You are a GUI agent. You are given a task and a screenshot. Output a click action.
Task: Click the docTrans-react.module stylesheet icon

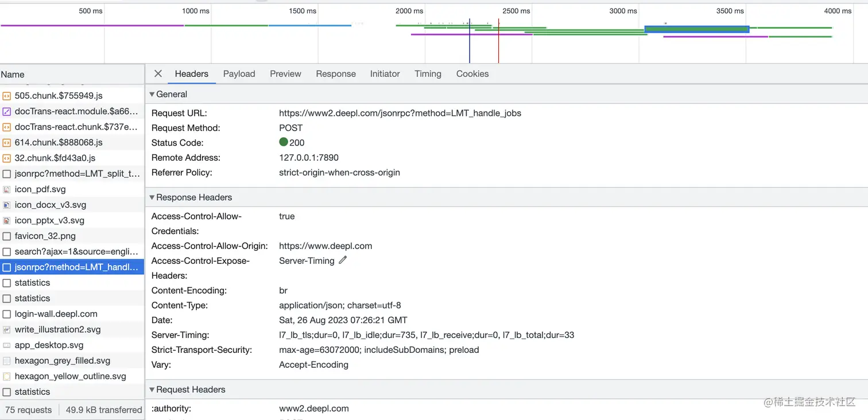click(x=7, y=111)
